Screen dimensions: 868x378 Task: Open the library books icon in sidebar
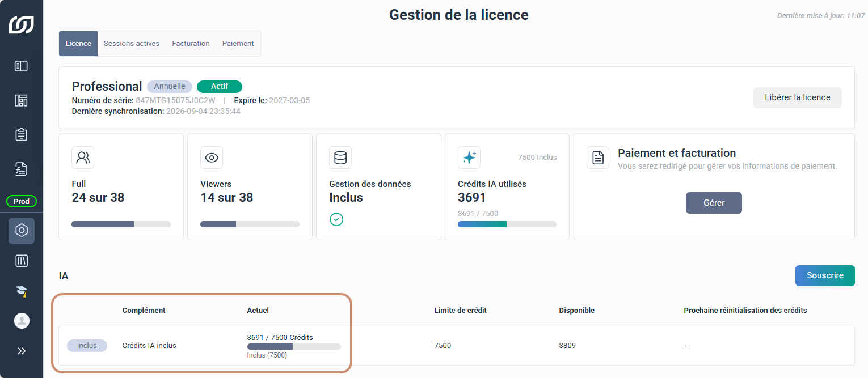click(x=22, y=261)
